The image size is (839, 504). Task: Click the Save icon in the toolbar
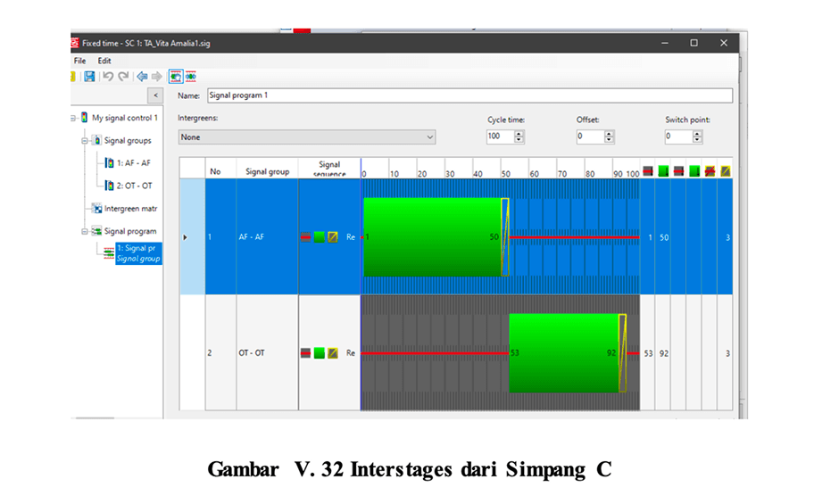[89, 77]
